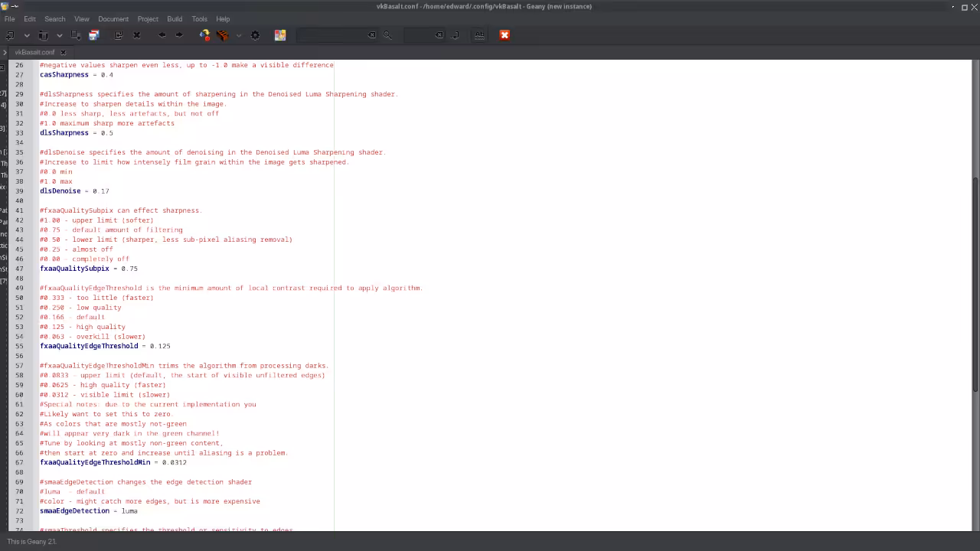Open the Help menu
Screen dimensions: 980x551
(223, 19)
